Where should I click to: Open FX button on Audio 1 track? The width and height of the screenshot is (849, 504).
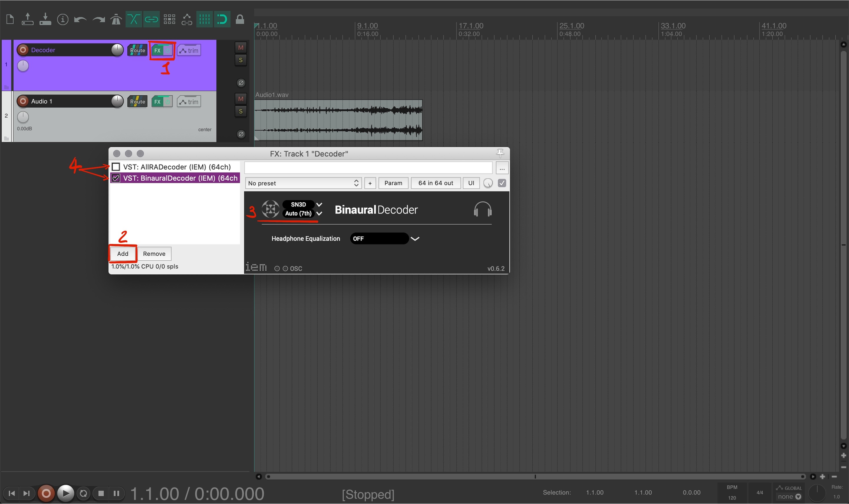[158, 102]
